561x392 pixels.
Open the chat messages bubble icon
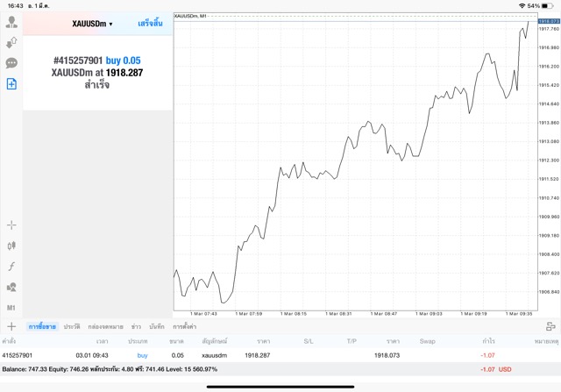point(11,63)
